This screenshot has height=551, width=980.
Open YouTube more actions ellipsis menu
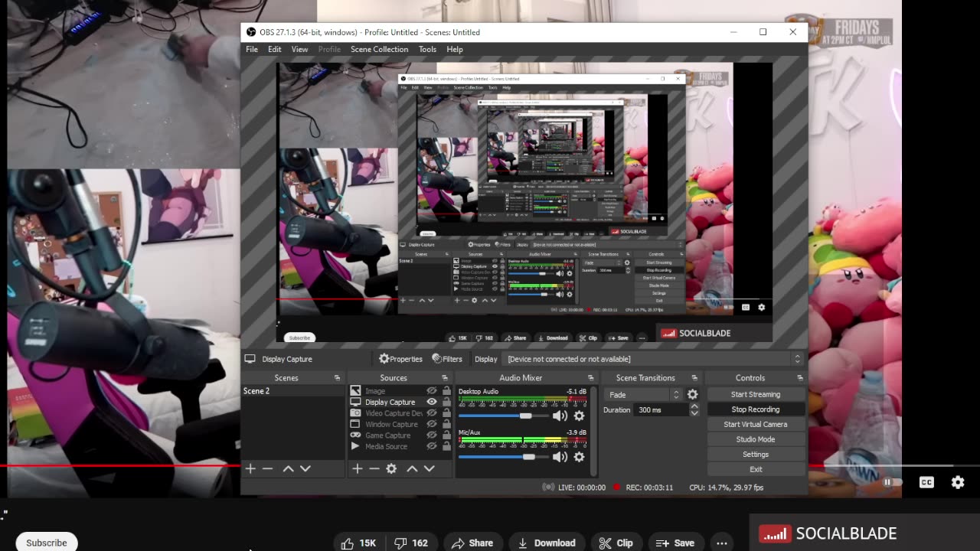point(722,543)
